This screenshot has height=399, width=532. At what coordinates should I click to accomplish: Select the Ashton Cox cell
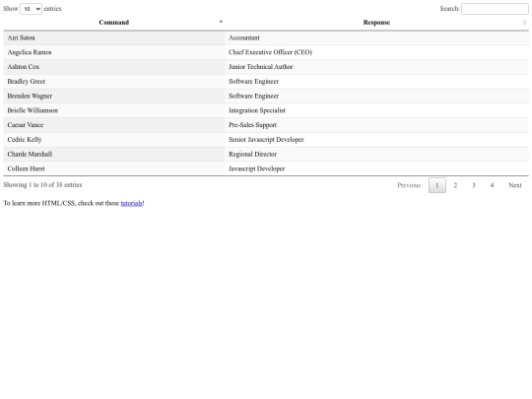click(x=113, y=67)
